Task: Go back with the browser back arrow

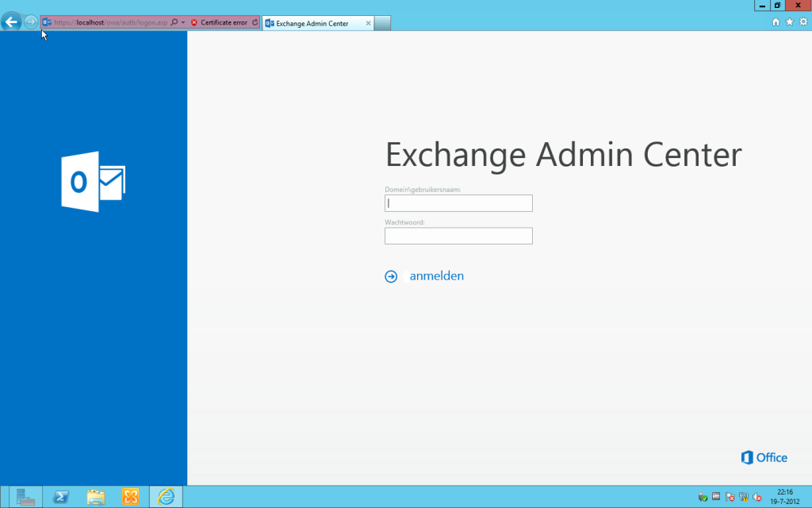Action: [x=11, y=21]
